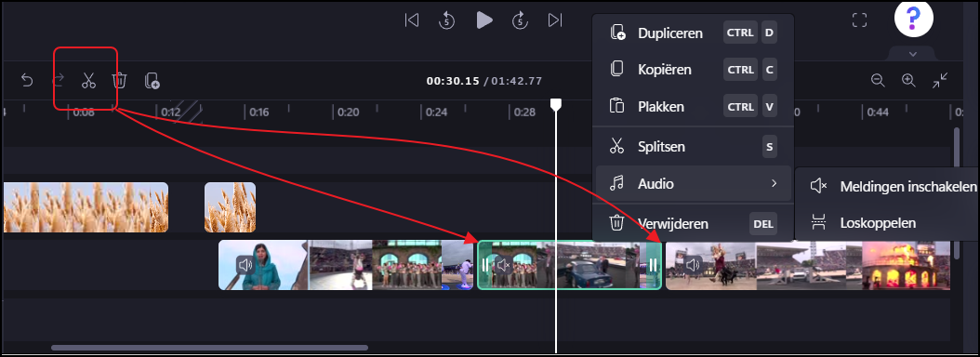The height and width of the screenshot is (357, 980).
Task: Click the 0:44 mark on timeline ruler
Action: [878, 112]
